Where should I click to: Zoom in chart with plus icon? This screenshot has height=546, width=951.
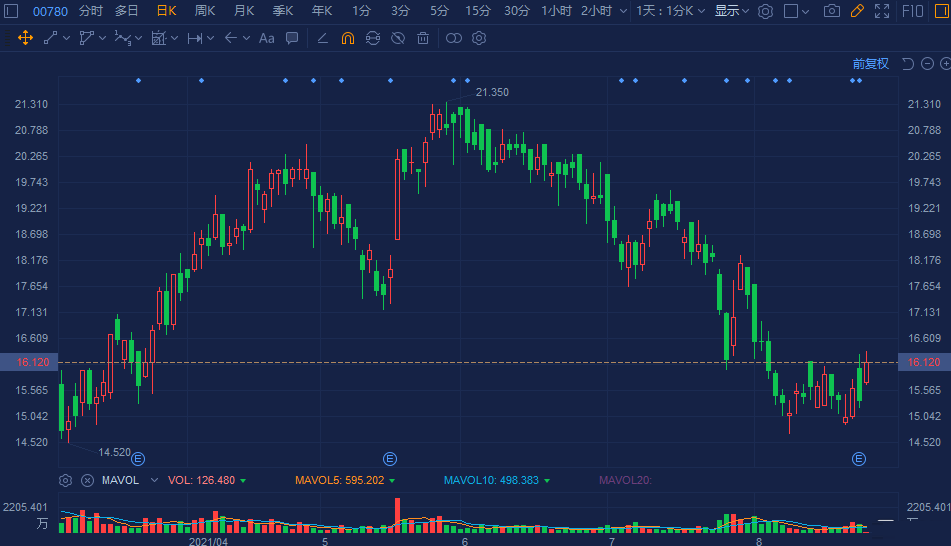[x=946, y=64]
